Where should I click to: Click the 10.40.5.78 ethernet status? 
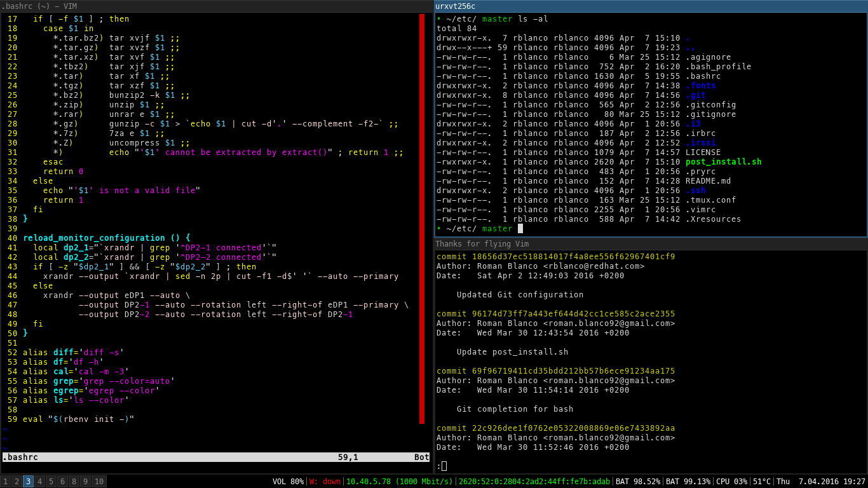[400, 482]
